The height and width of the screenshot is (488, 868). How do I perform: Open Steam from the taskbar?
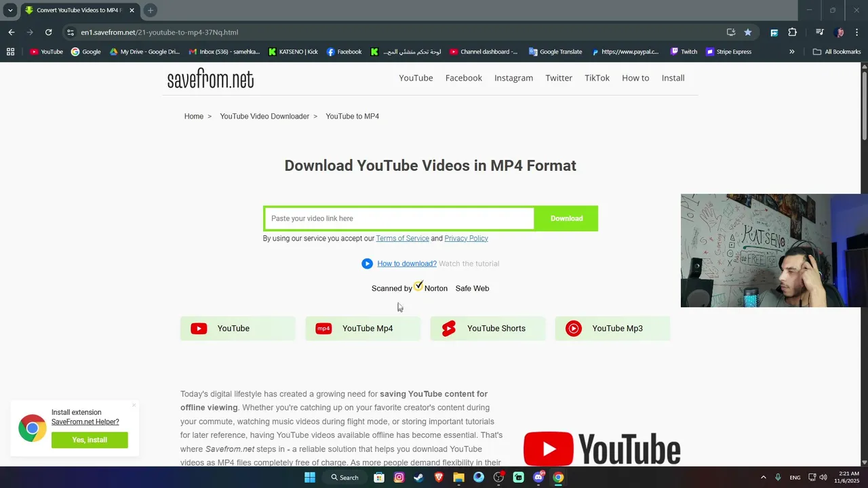(x=418, y=477)
